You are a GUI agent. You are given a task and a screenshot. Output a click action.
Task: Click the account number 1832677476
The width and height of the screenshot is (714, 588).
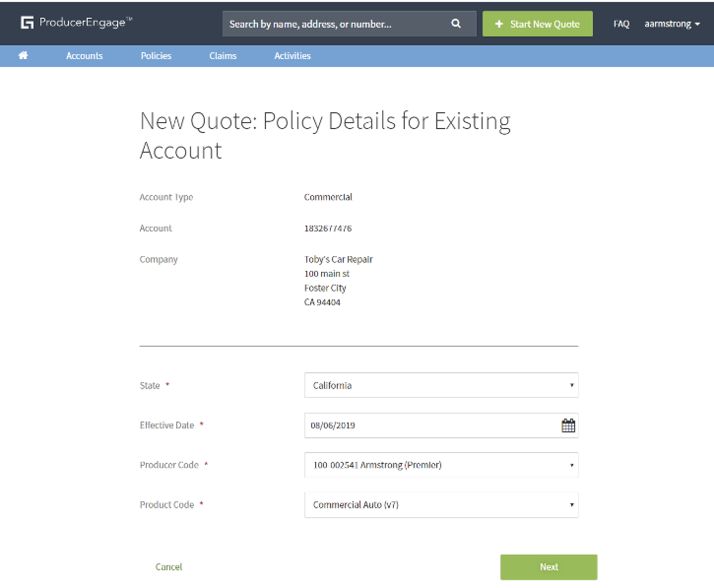tap(328, 229)
